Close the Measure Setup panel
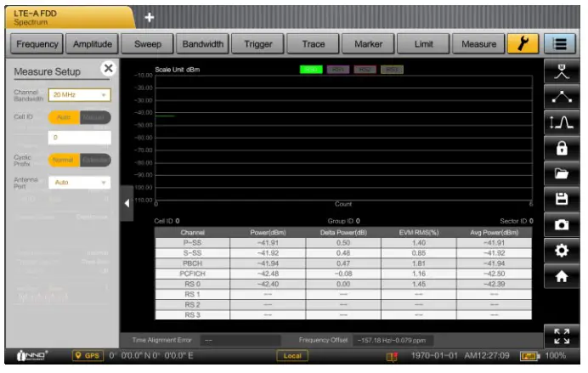This screenshot has height=373, width=588. tap(109, 68)
